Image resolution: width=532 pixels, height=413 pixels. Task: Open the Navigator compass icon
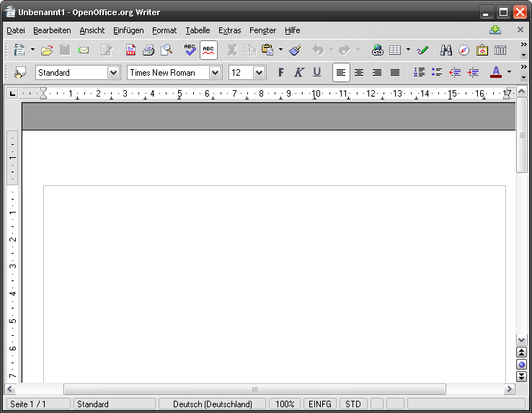click(x=464, y=50)
